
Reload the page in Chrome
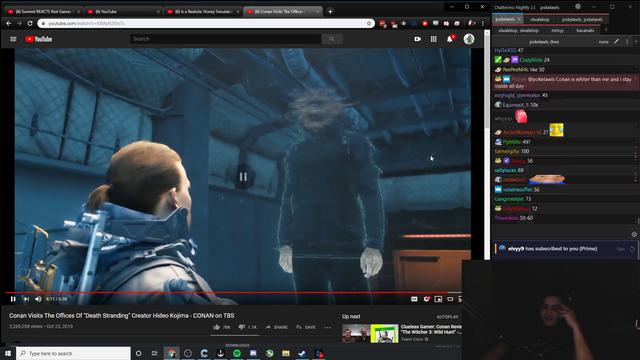pos(30,23)
